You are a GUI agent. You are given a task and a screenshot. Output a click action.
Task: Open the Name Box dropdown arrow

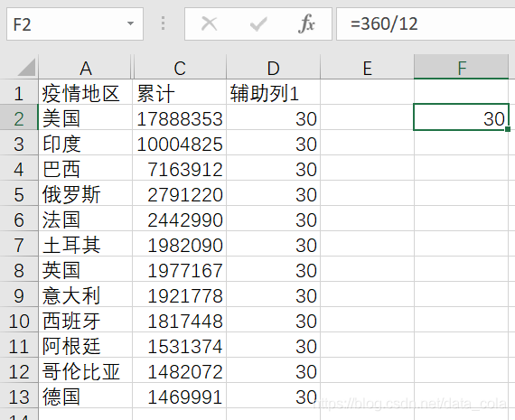(130, 23)
